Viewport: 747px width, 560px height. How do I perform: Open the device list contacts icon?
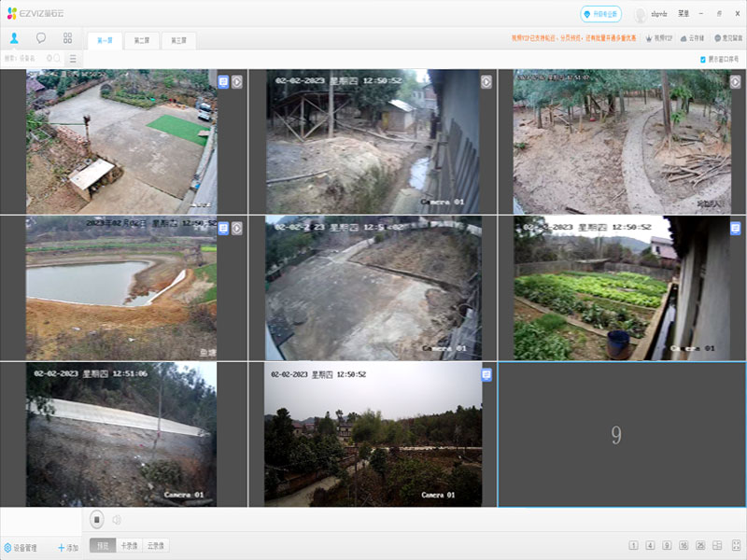coord(14,38)
